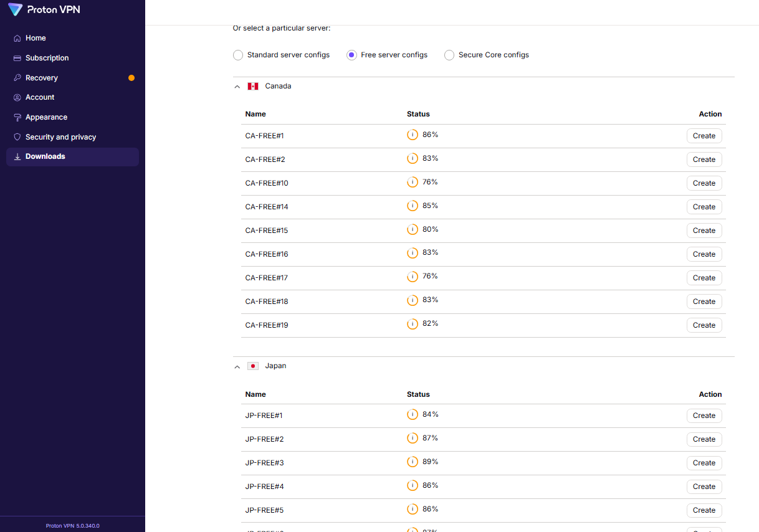Click the Proton VPN 5.0.340.0 version text
This screenshot has width=759, height=532.
click(72, 526)
